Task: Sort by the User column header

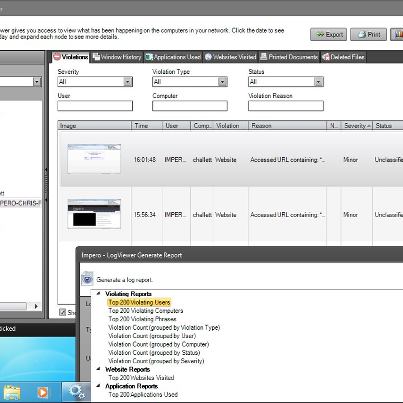Action: coord(176,126)
